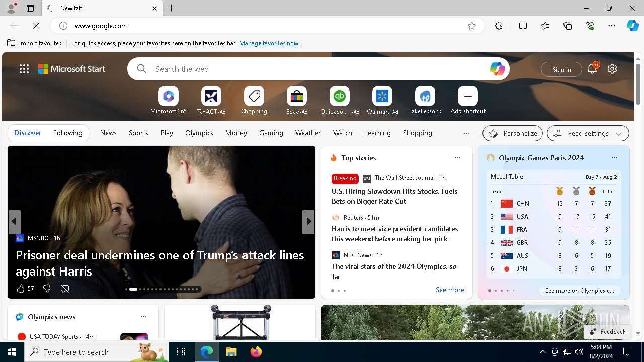Screen dimensions: 644x362
Task: Open the Microsoft apps grid launcher
Action: [x=24, y=69]
